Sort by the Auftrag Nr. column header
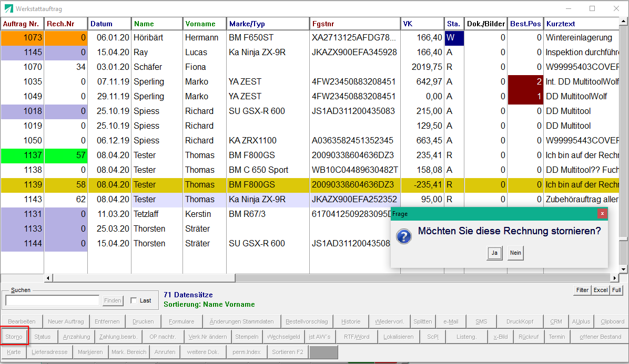629x364 pixels. click(x=22, y=24)
